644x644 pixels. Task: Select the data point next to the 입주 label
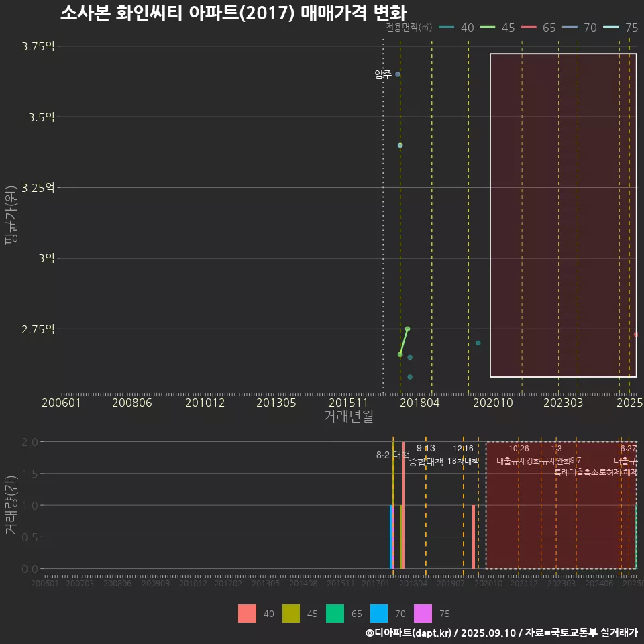click(x=397, y=74)
